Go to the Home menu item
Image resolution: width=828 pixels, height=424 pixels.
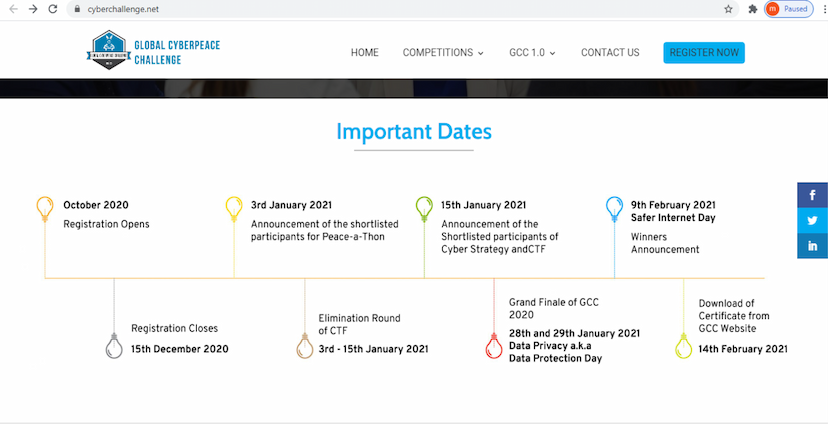pos(364,53)
